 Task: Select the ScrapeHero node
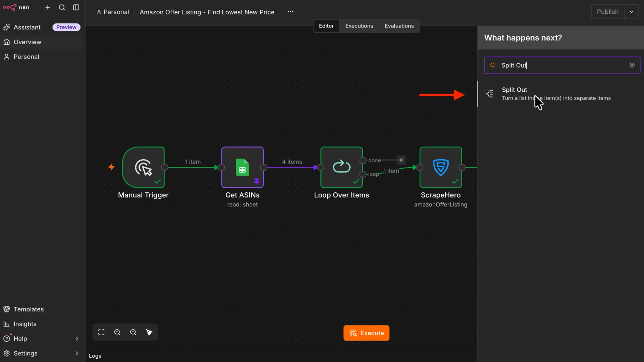tap(441, 167)
